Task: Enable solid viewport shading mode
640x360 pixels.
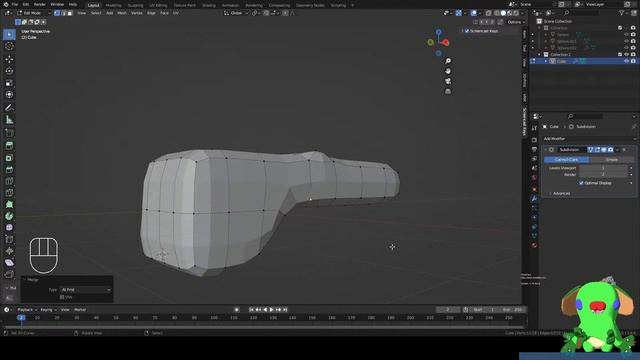Action: pos(503,13)
